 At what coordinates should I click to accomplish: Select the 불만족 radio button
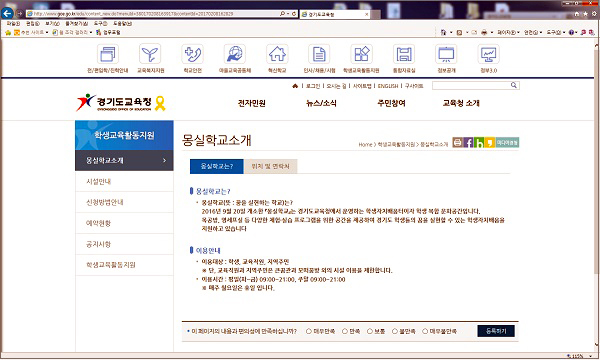click(395, 331)
